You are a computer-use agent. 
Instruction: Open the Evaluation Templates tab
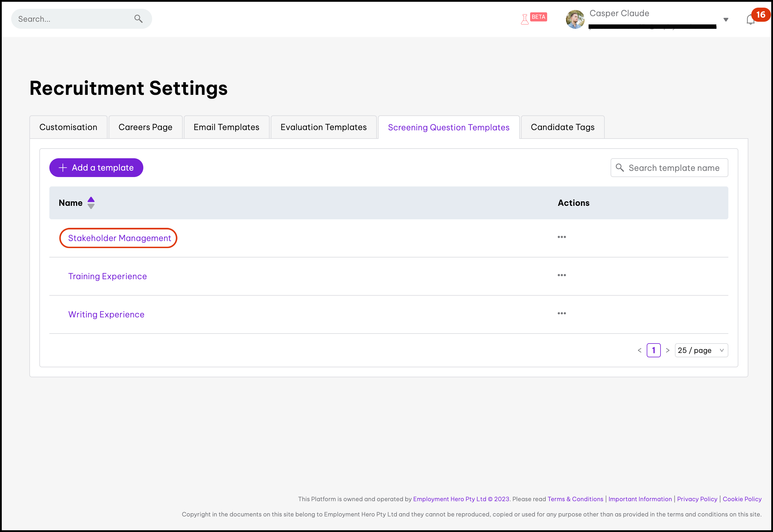click(x=323, y=127)
